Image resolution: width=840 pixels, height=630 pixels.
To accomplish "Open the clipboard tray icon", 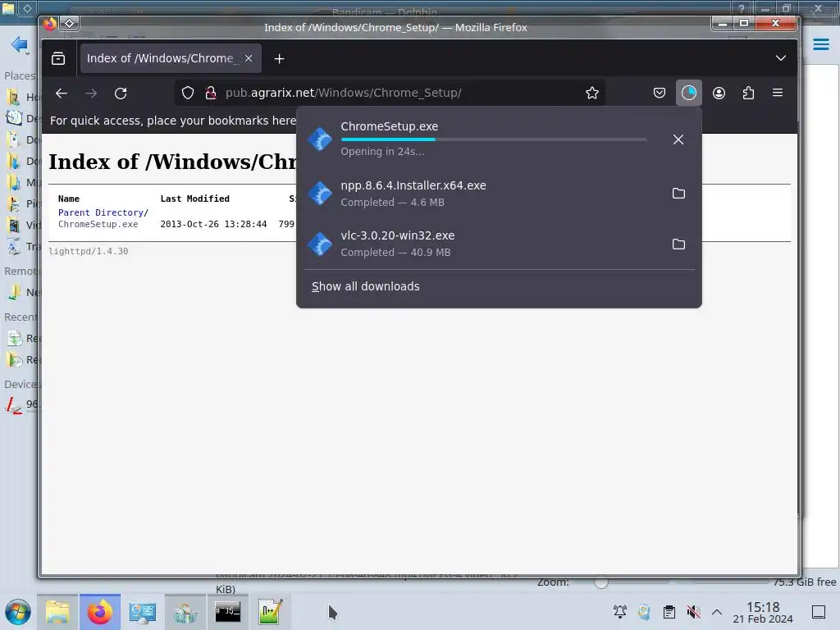I will 669,612.
